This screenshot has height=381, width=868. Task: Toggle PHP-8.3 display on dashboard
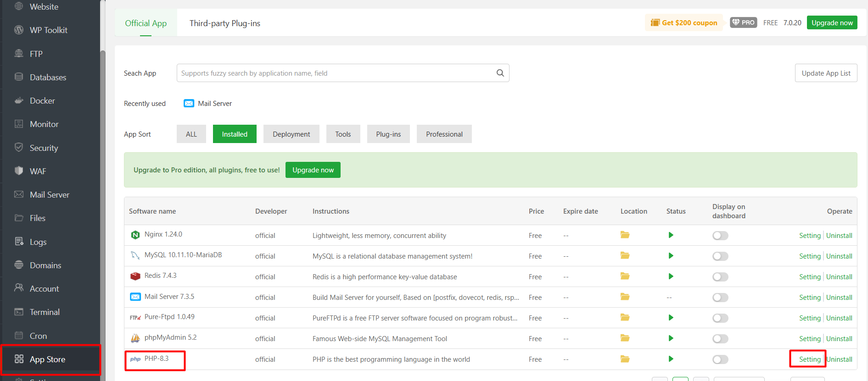tap(720, 359)
